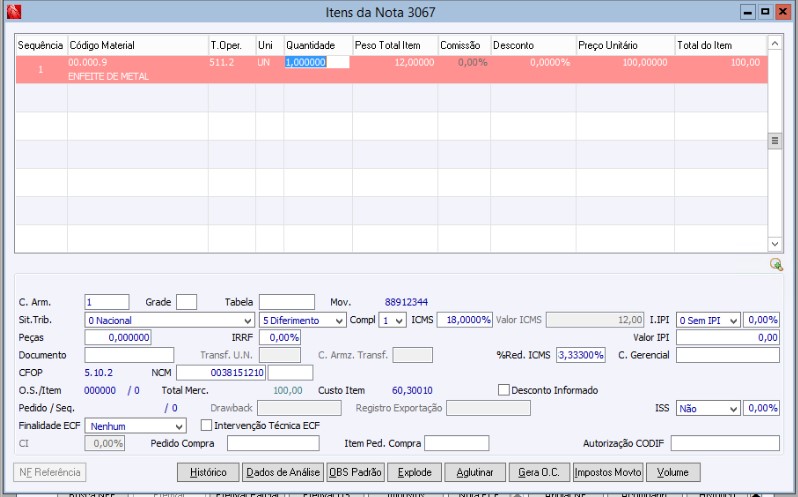This screenshot has height=497, width=798.
Task: Click the ISS 0,00% percentage field
Action: (x=761, y=408)
